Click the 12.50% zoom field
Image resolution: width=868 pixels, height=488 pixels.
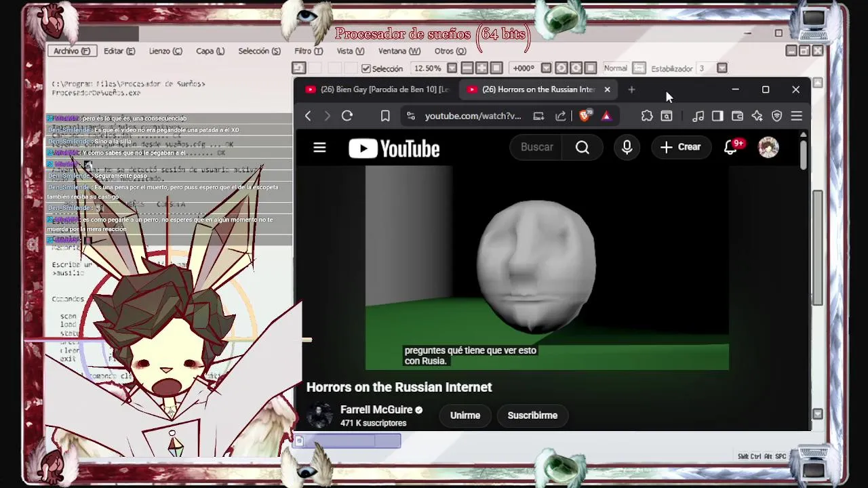coord(427,68)
